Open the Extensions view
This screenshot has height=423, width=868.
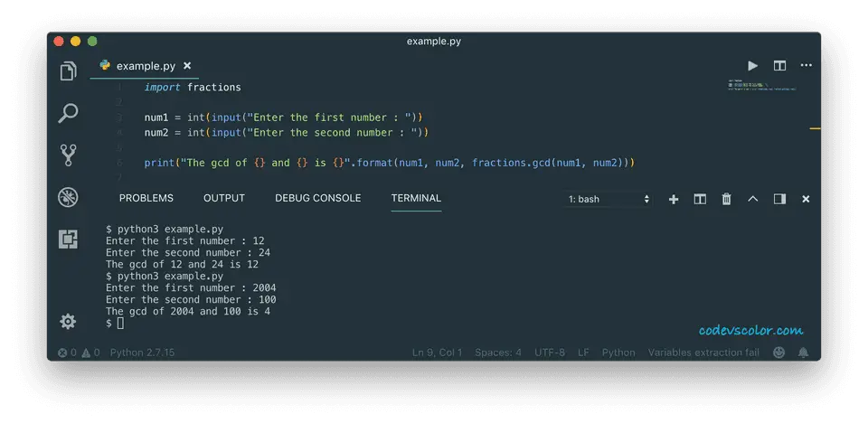click(68, 240)
